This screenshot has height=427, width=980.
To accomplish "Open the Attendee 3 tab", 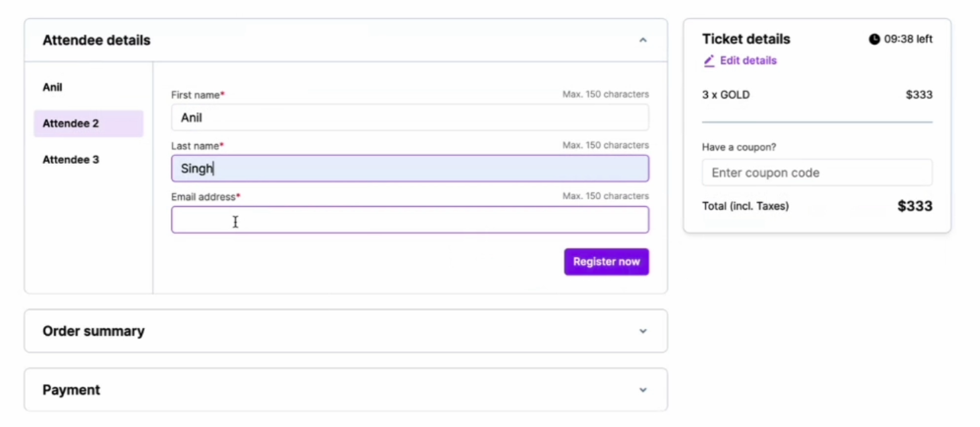I will (71, 160).
